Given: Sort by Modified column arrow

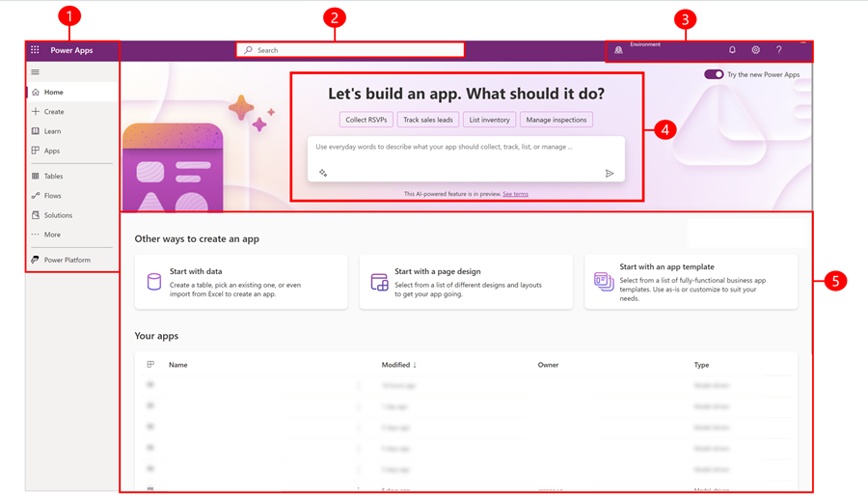Looking at the screenshot, I should (x=415, y=365).
